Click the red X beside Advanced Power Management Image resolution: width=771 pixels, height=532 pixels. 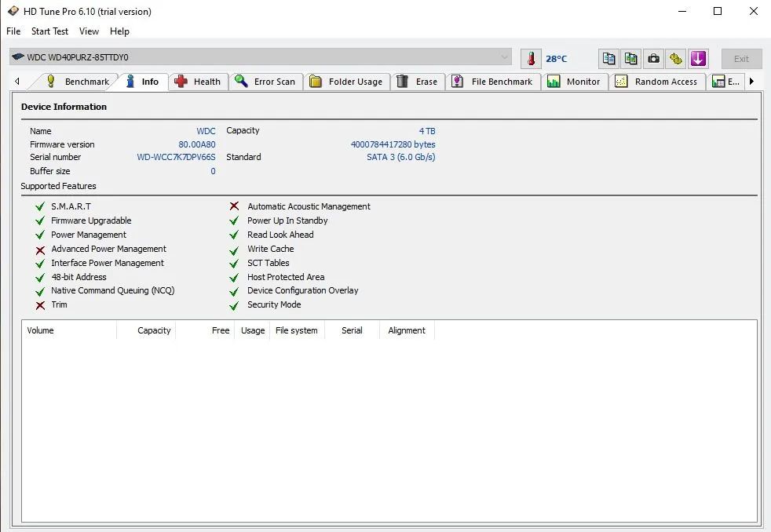pyautogui.click(x=40, y=250)
